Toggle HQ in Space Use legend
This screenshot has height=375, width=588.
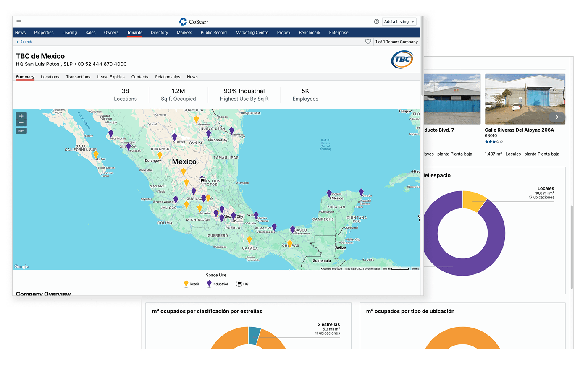(x=242, y=284)
